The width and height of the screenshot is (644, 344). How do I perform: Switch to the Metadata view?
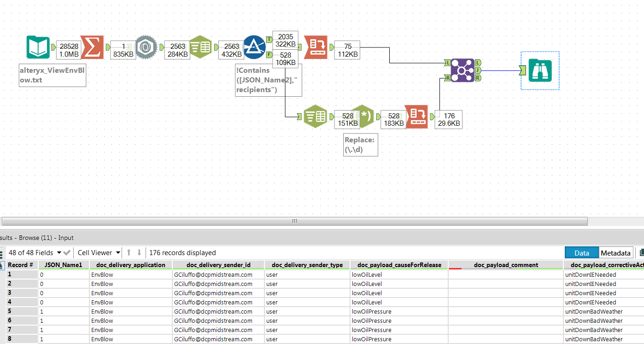(615, 253)
